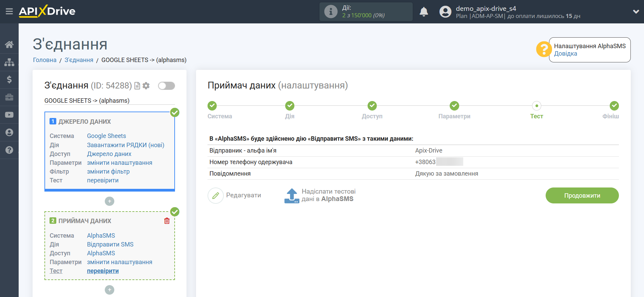Open the Головна breadcrumb link
Viewport: 644px width, 297px height.
45,60
